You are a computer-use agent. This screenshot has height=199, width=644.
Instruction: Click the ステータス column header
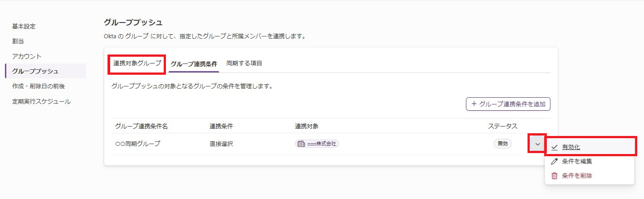point(503,126)
